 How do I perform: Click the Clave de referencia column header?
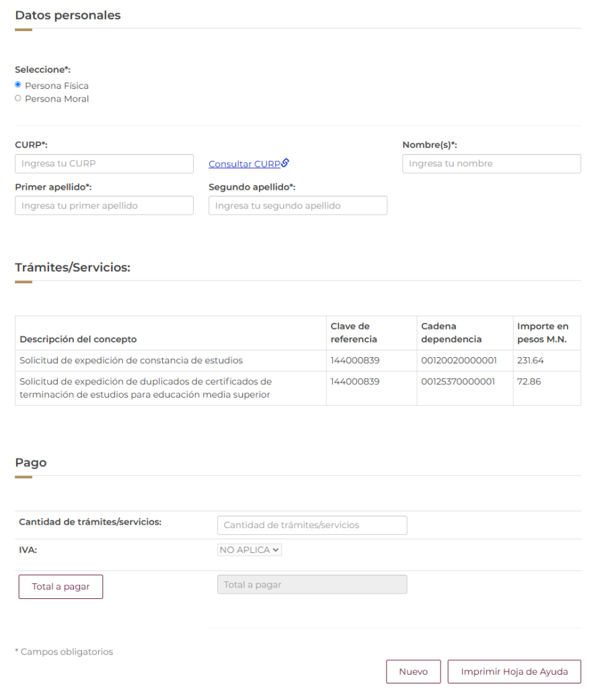[x=354, y=333]
